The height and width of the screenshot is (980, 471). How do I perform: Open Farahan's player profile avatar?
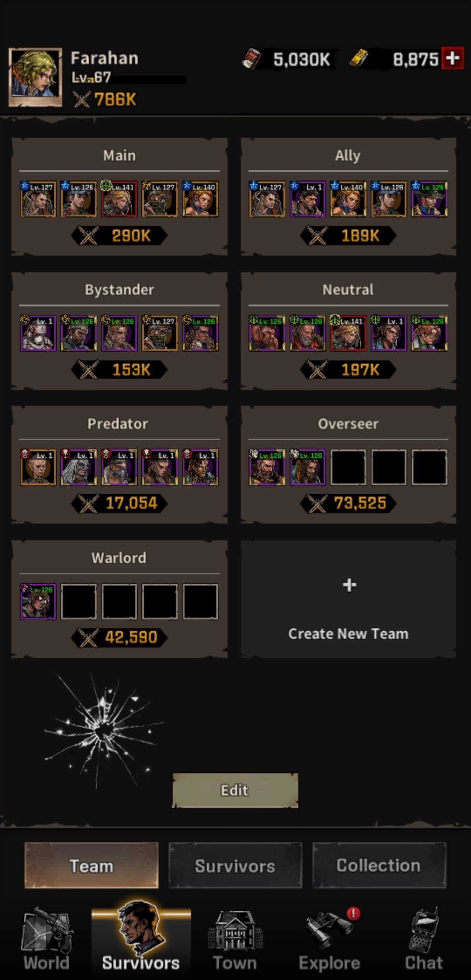(35, 78)
